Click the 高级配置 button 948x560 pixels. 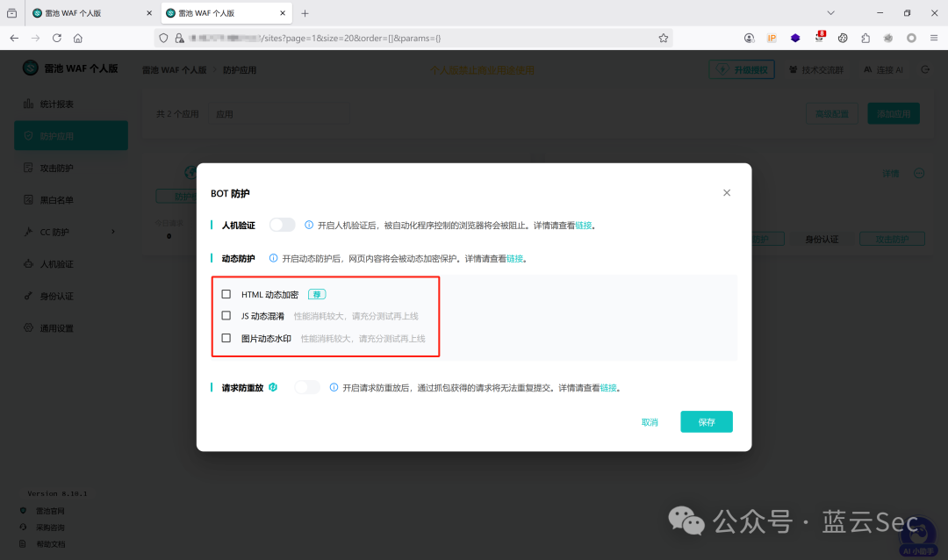832,114
